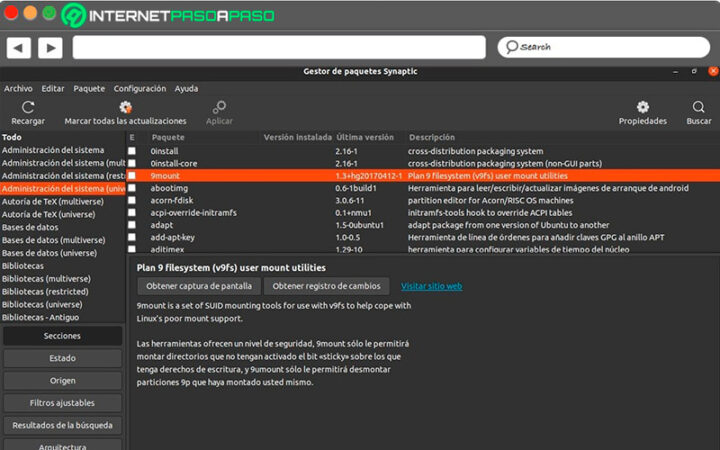Click Marcar todas las actualizaciones icon
This screenshot has height=450, width=720.
[x=125, y=107]
